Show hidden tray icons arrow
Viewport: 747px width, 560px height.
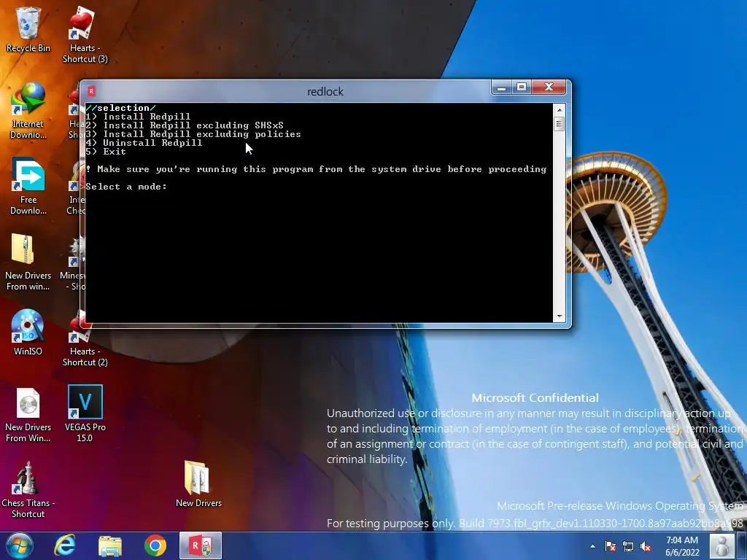(592, 546)
